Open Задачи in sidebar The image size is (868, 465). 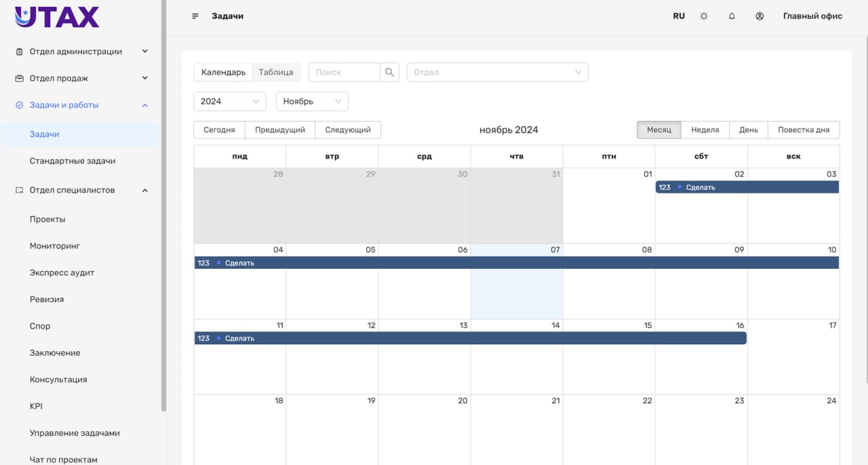pyautogui.click(x=80, y=134)
